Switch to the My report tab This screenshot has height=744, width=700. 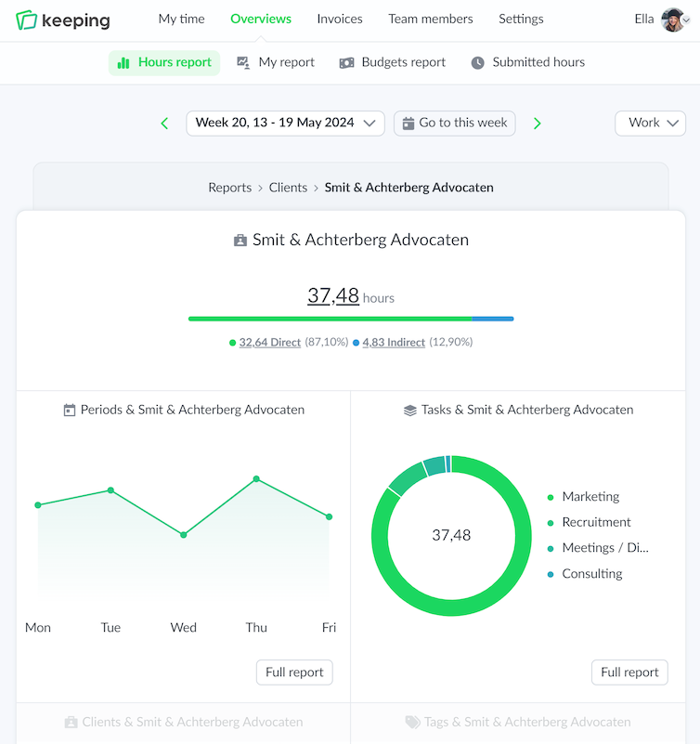(276, 62)
